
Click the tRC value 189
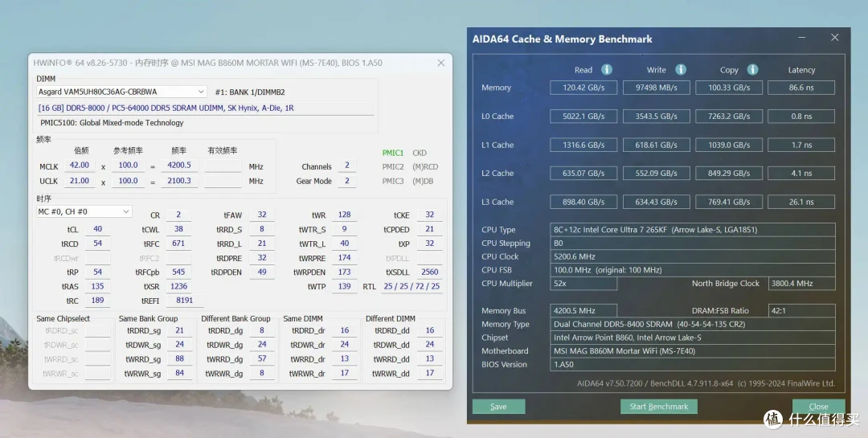[97, 301]
